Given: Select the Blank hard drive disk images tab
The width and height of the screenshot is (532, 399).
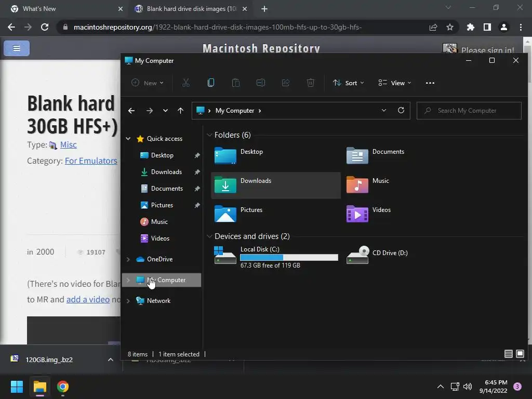Looking at the screenshot, I should pos(190,9).
